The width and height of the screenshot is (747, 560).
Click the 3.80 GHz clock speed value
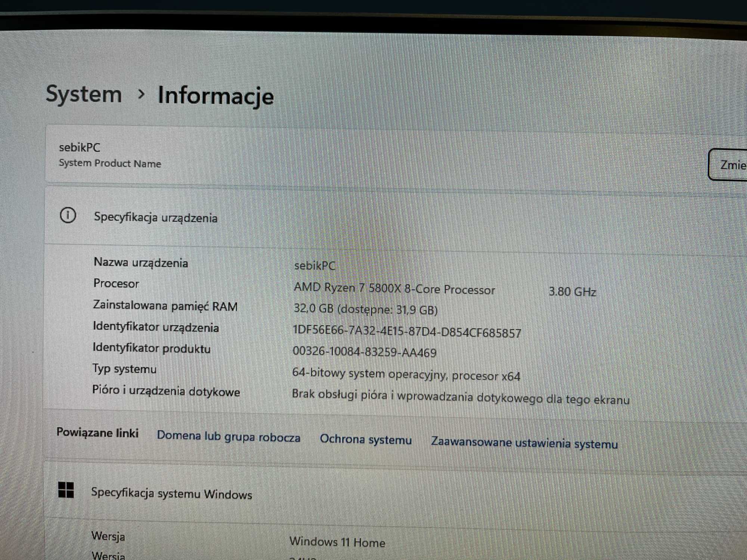tap(572, 292)
